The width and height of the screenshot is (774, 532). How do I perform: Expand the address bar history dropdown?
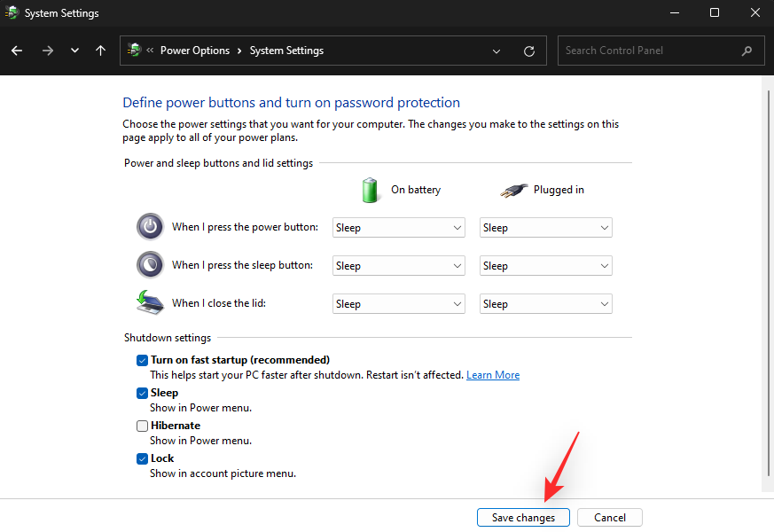496,51
